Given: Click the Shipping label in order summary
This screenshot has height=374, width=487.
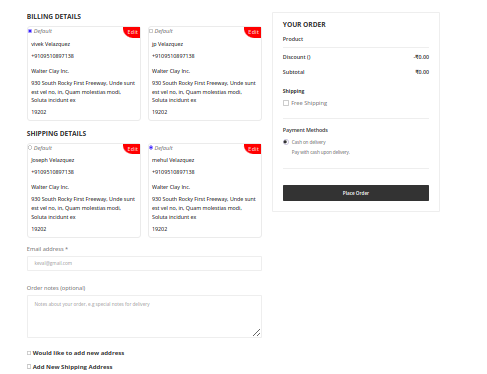Looking at the screenshot, I should pos(294,91).
